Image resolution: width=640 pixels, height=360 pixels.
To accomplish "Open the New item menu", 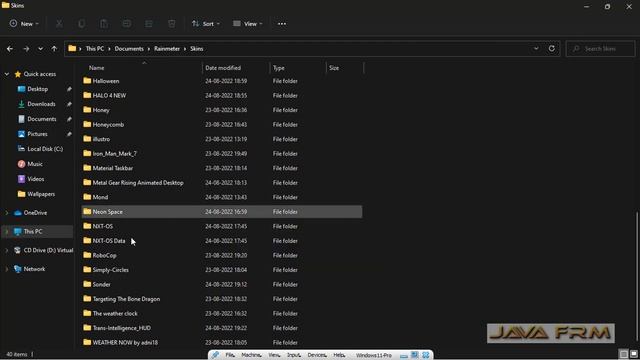I will 24,24.
